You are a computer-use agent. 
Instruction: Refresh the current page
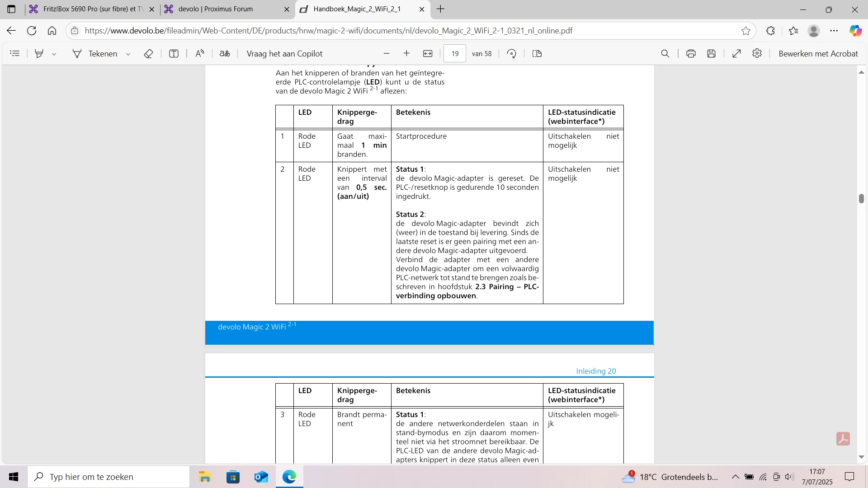[32, 31]
